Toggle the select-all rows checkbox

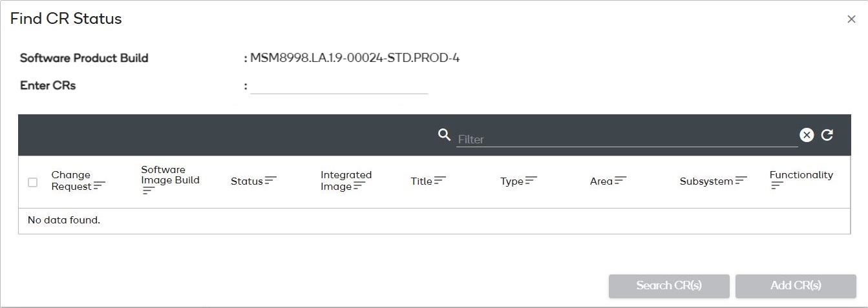coord(33,182)
